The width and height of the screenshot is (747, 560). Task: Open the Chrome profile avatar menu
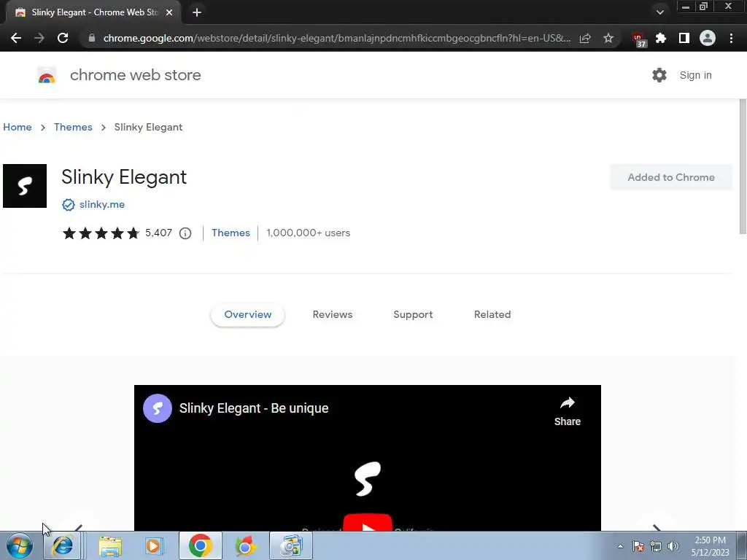pos(708,38)
